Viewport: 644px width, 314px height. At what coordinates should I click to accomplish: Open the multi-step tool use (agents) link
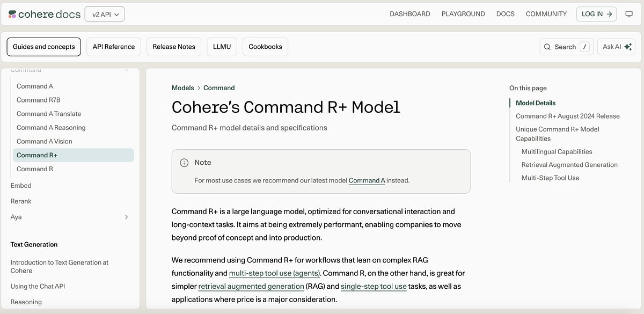point(274,273)
